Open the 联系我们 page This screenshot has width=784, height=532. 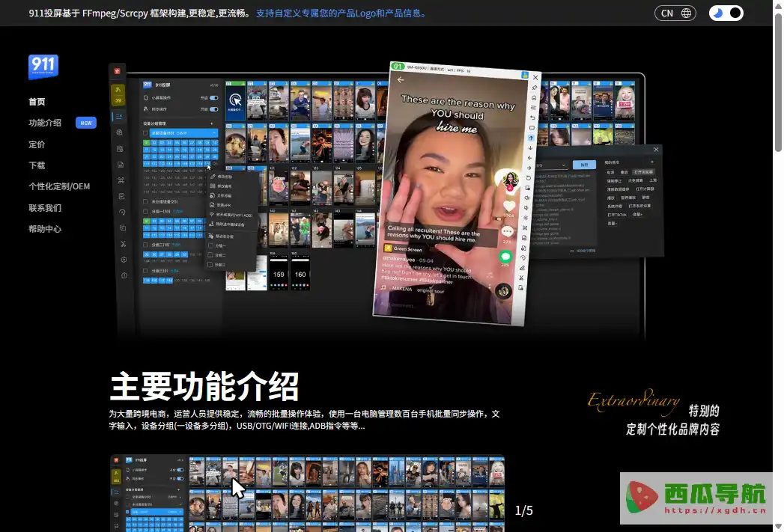tap(45, 208)
